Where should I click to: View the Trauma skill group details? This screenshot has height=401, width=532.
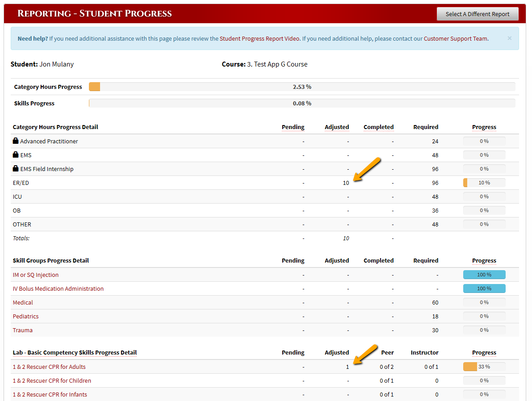pyautogui.click(x=22, y=330)
